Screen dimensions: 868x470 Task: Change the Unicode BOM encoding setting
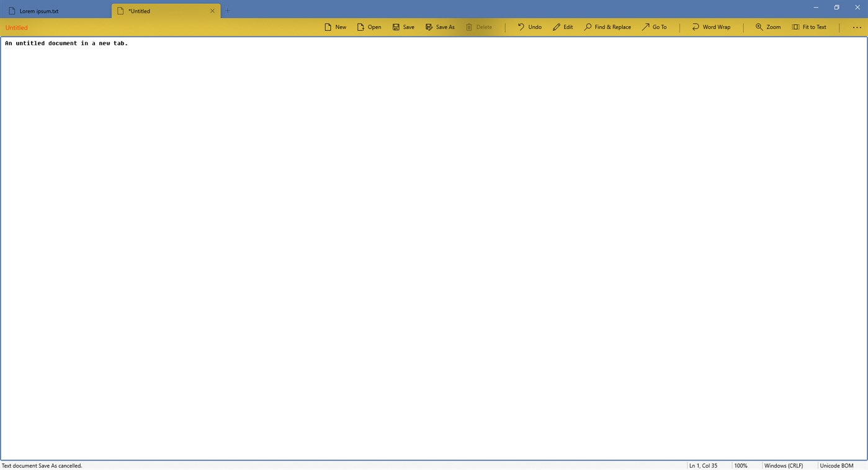tap(836, 466)
